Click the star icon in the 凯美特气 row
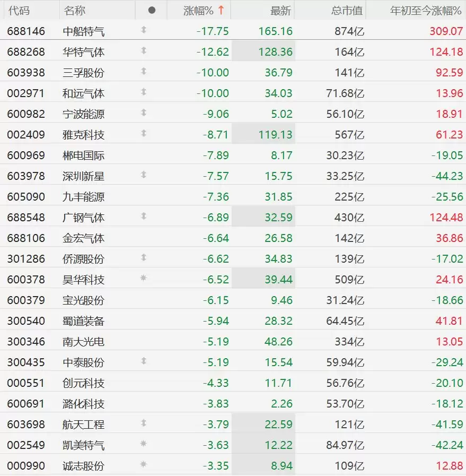 point(144,444)
